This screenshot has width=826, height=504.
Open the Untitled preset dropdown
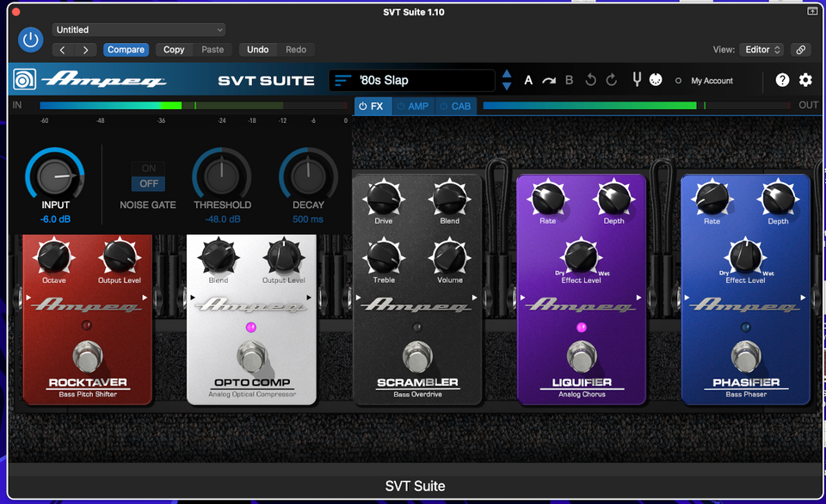click(139, 30)
